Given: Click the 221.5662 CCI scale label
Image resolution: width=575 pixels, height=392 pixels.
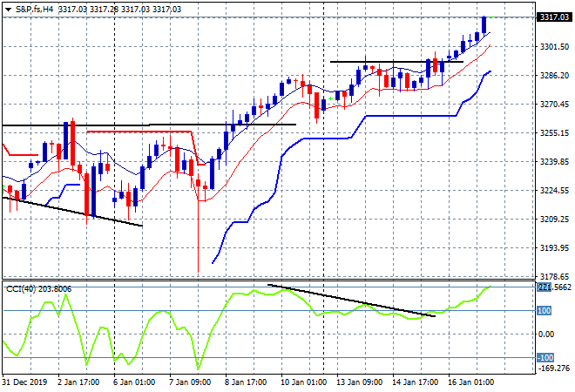Looking at the screenshot, I should tap(554, 287).
